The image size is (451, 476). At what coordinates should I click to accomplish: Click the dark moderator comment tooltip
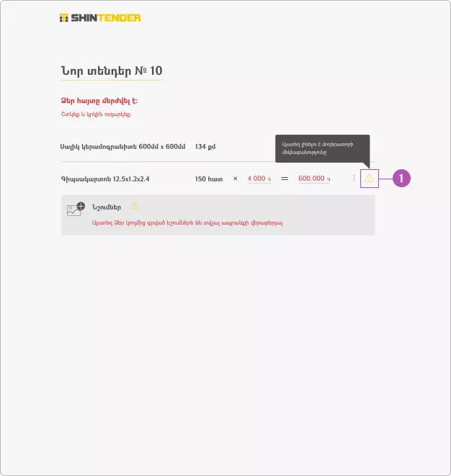323,149
